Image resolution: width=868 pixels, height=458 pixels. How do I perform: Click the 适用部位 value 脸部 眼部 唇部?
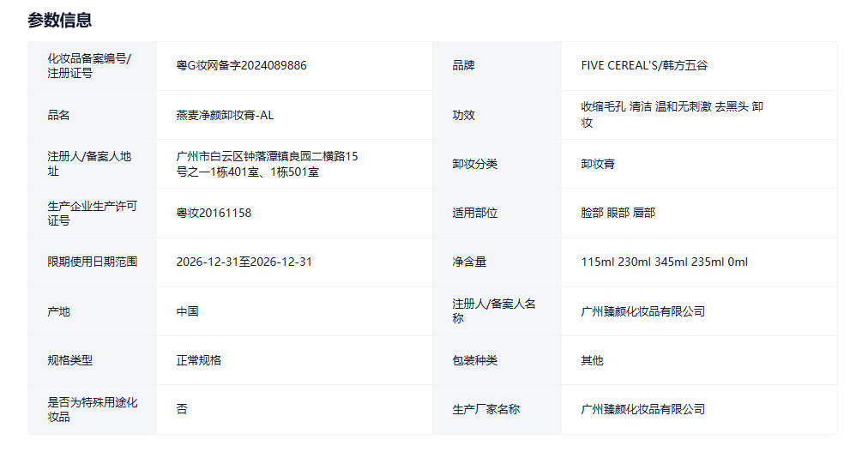(618, 213)
